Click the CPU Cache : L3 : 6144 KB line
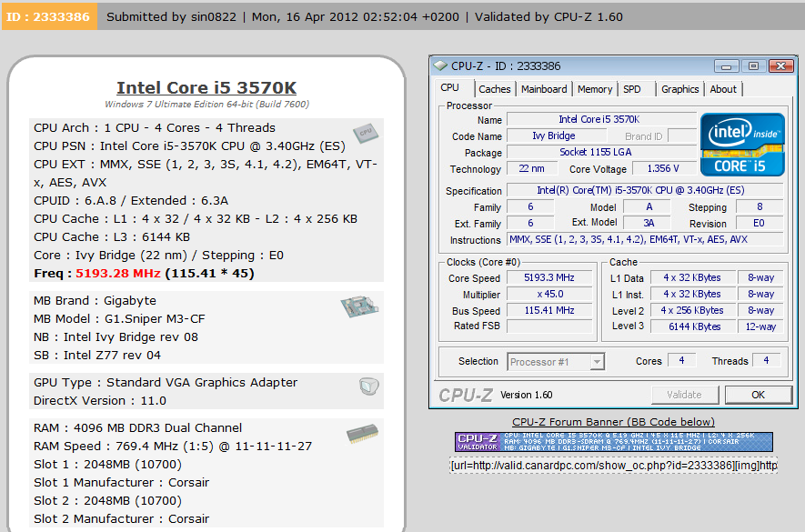 111,237
